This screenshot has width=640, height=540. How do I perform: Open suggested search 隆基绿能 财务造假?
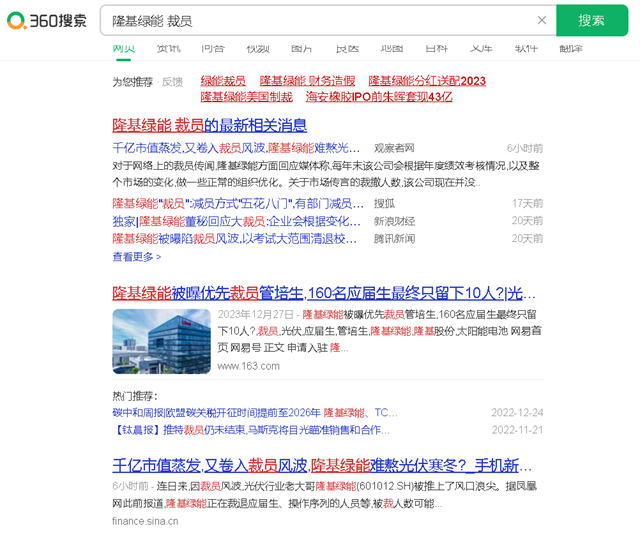point(307,81)
